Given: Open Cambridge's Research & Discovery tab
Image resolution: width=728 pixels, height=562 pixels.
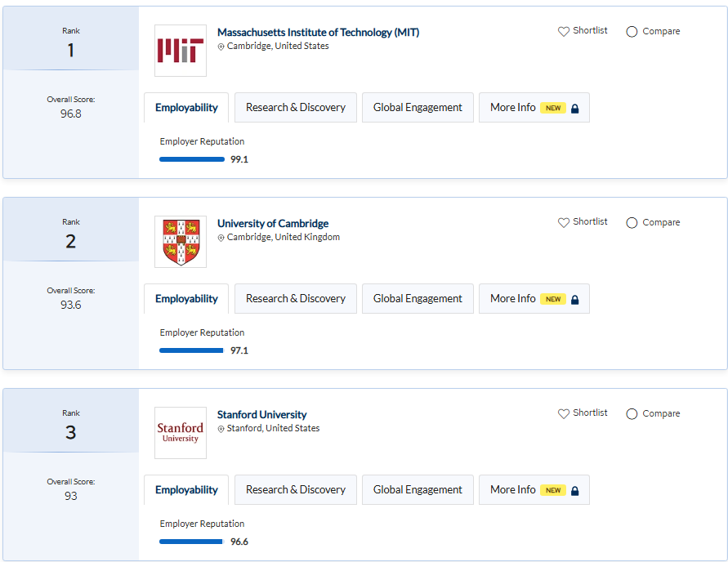Looking at the screenshot, I should coord(296,299).
